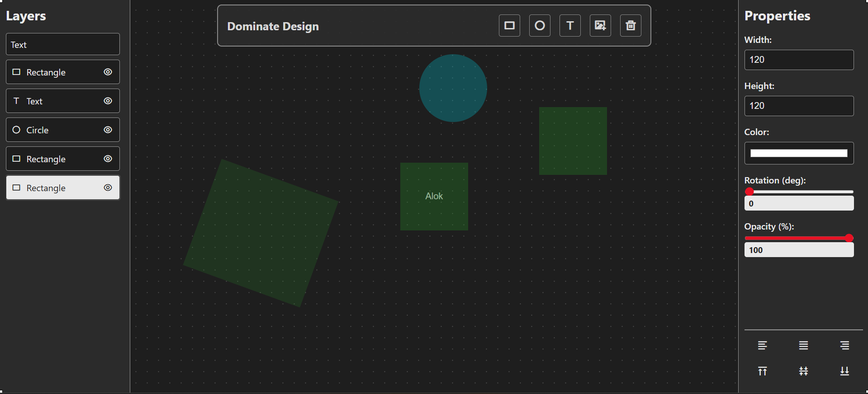868x394 pixels.
Task: Click the trash delete icon
Action: pos(631,26)
